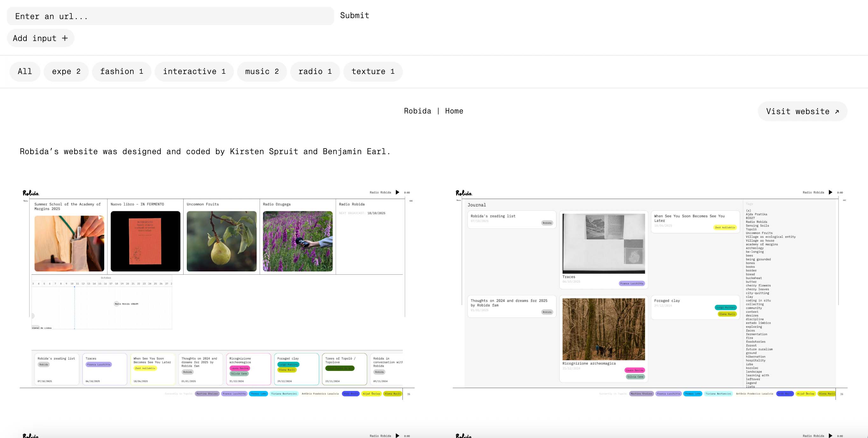Filter by the texture tag
Screen dimensions: 868x438
pyautogui.click(x=373, y=72)
